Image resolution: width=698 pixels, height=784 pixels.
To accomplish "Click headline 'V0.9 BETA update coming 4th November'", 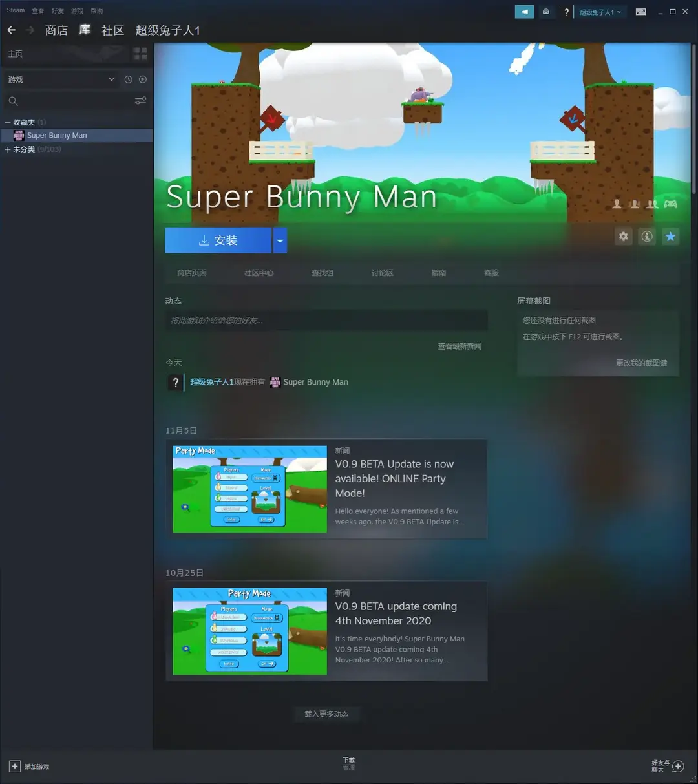I will (396, 614).
